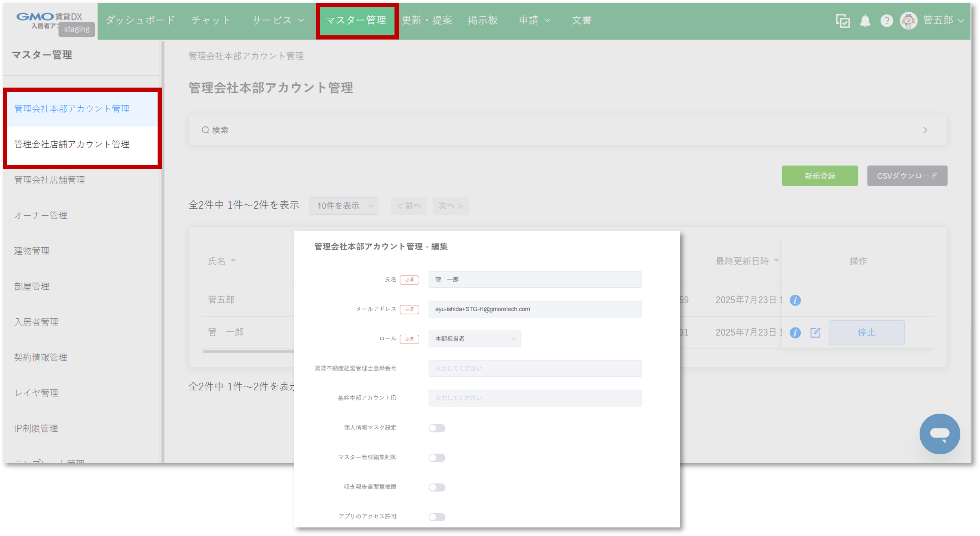Toggle the 個人情報マスク設定 switch
This screenshot has height=536, width=980.
[x=437, y=428]
